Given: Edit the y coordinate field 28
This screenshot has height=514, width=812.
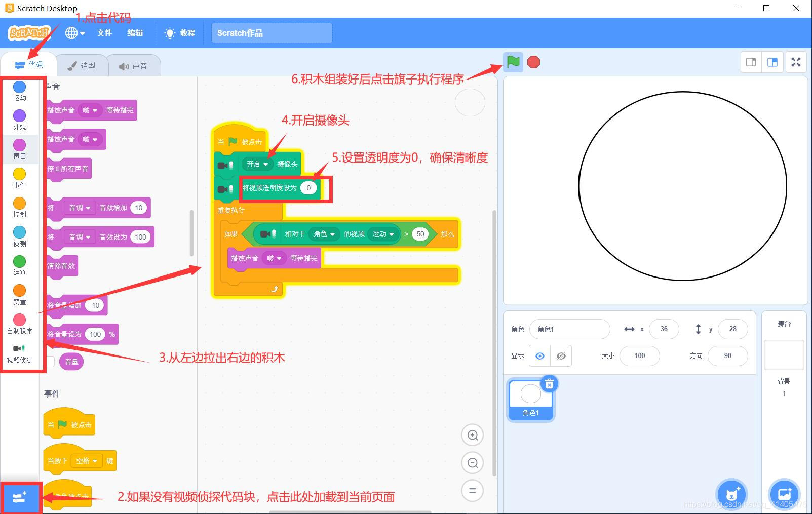Looking at the screenshot, I should point(732,329).
